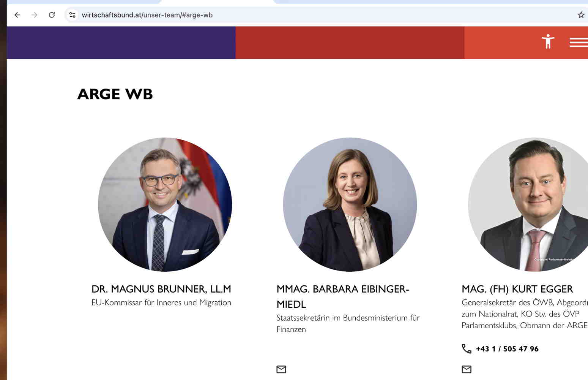This screenshot has height=380, width=588.
Task: Click the phone icon under Kurt Egger
Action: coord(467,348)
